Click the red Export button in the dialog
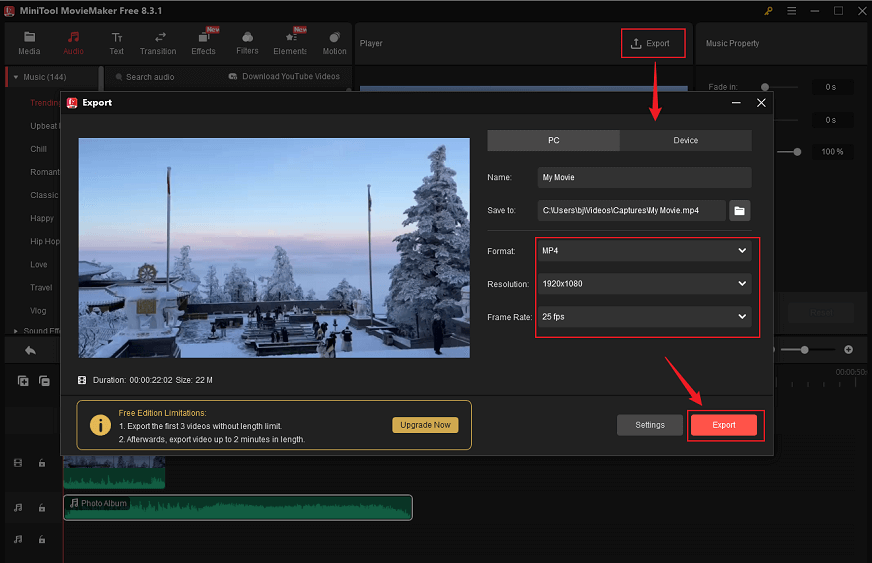 point(724,425)
